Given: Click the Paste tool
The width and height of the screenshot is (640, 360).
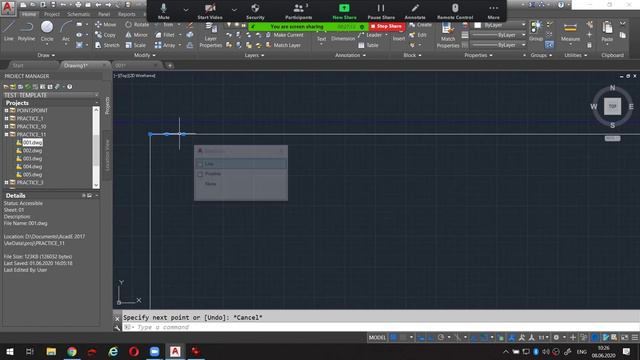Looking at the screenshot, I should click(x=607, y=32).
